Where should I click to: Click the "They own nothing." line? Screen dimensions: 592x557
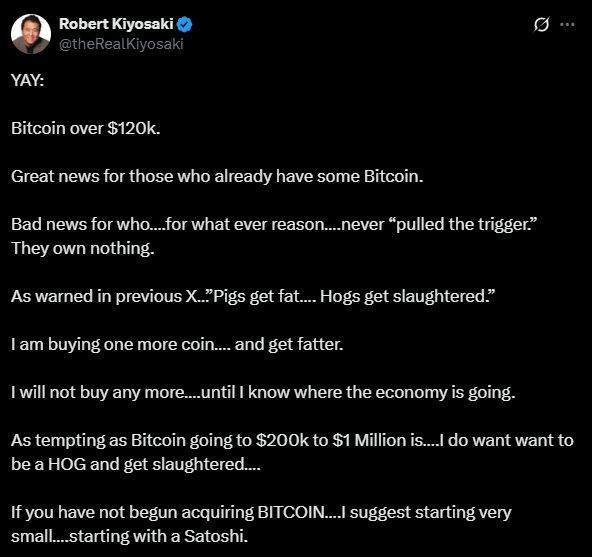pyautogui.click(x=83, y=248)
